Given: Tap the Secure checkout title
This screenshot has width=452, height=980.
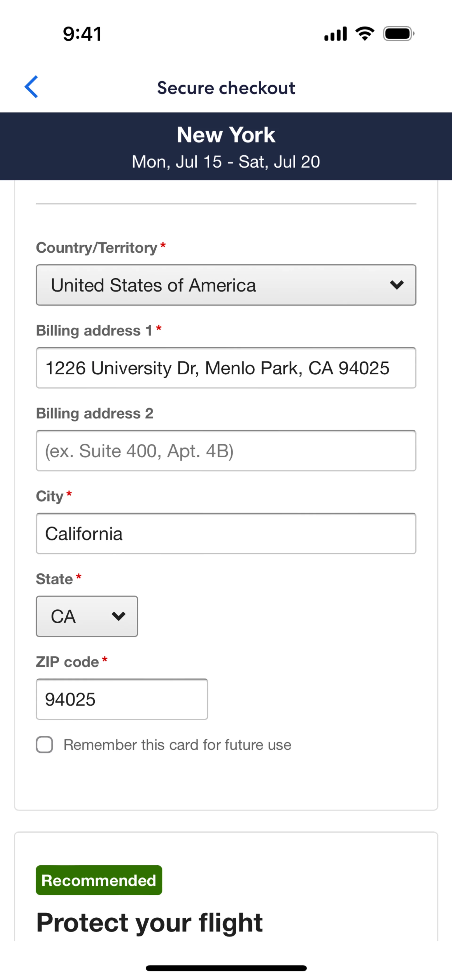Looking at the screenshot, I should point(226,88).
